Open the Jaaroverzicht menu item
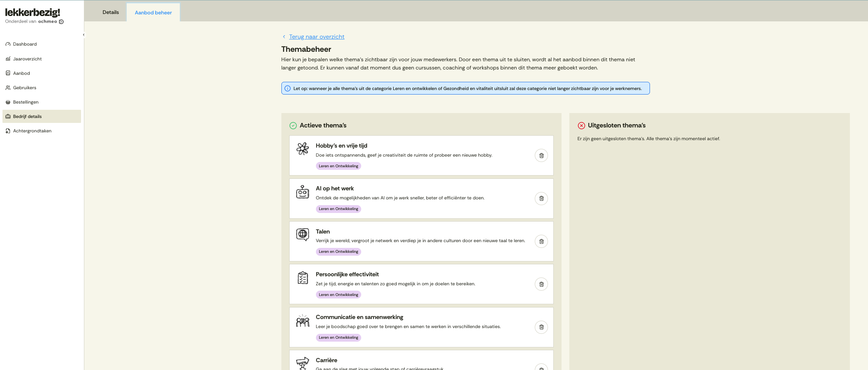Screen dimensions: 868x370 coord(42,59)
